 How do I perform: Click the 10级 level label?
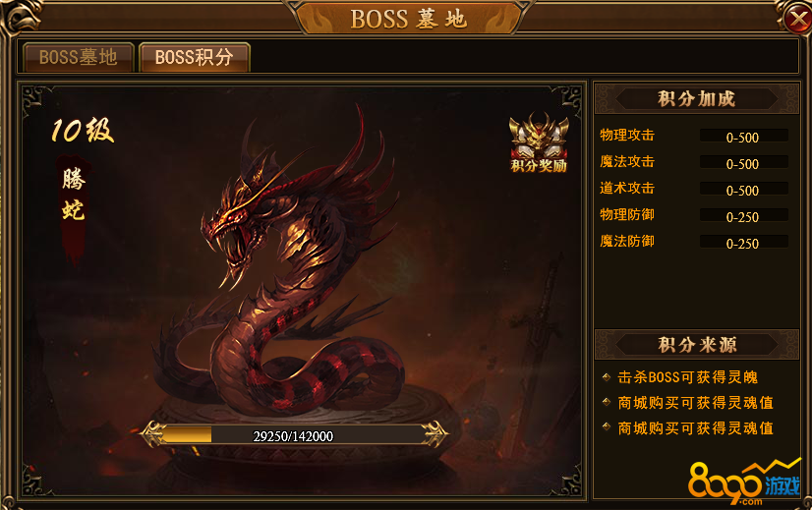[x=83, y=130]
